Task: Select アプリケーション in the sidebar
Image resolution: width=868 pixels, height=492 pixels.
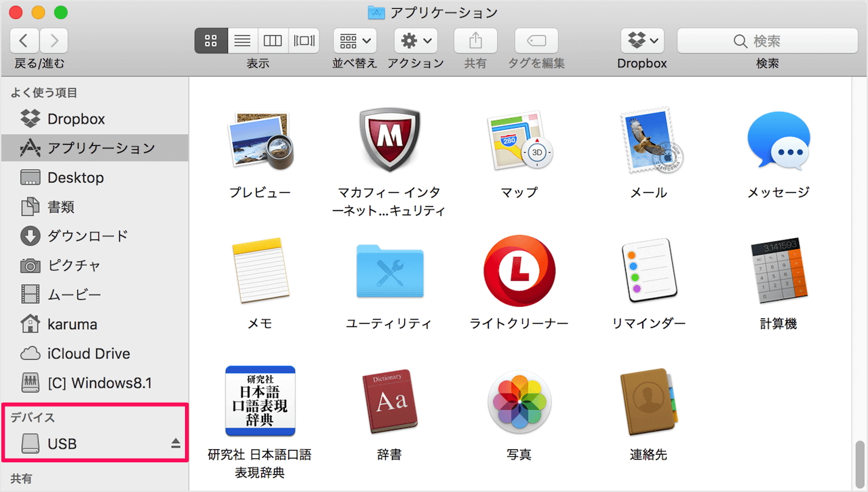Action: pos(94,148)
